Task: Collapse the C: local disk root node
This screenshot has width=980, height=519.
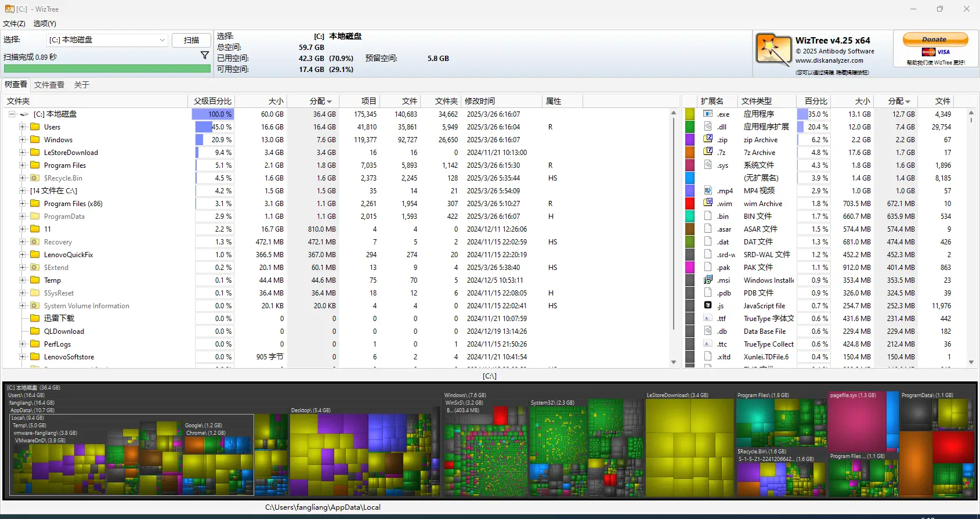Action: coord(12,114)
